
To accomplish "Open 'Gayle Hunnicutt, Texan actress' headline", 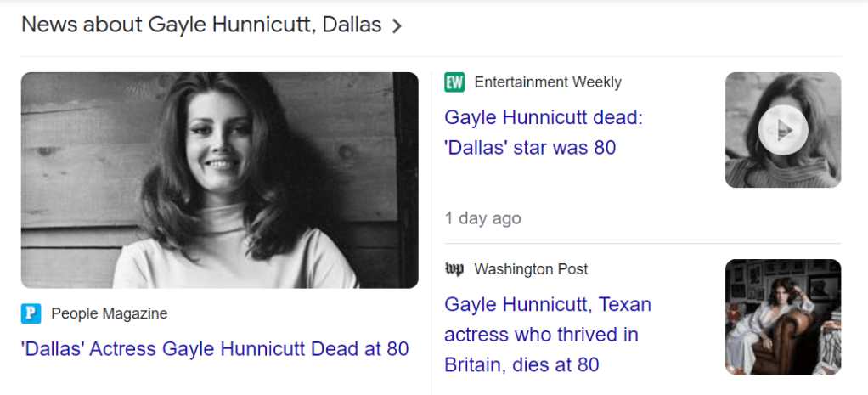I will click(548, 304).
